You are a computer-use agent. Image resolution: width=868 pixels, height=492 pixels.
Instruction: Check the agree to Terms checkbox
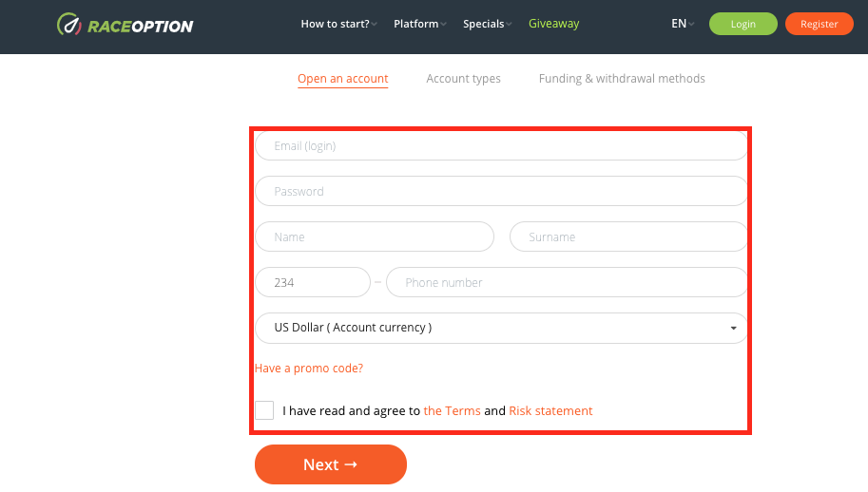[264, 410]
